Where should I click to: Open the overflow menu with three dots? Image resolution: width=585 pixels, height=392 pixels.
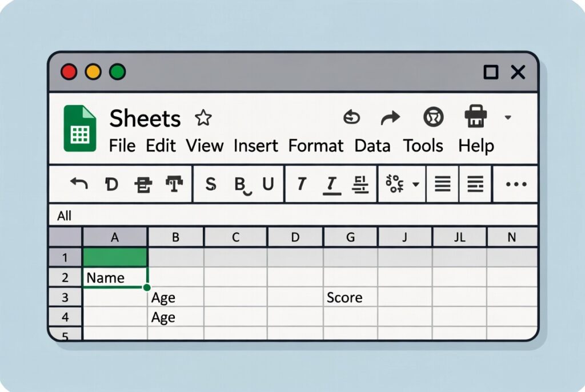point(516,184)
